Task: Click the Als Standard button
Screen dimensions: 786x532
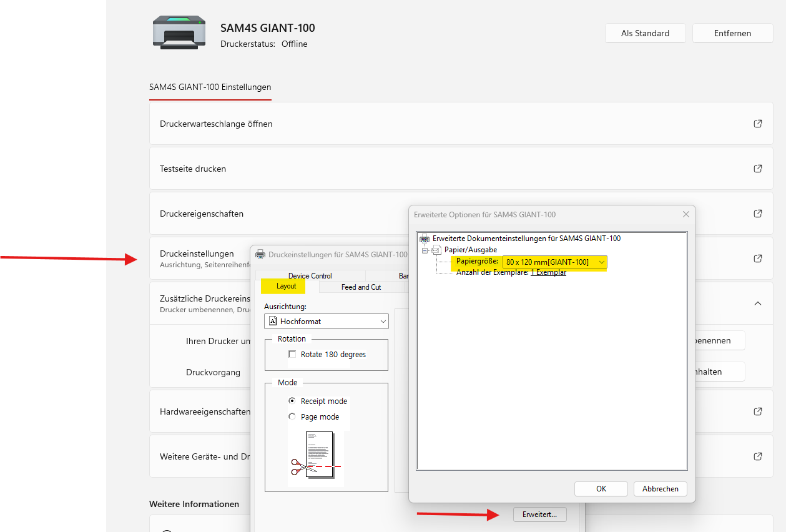Action: pos(646,33)
